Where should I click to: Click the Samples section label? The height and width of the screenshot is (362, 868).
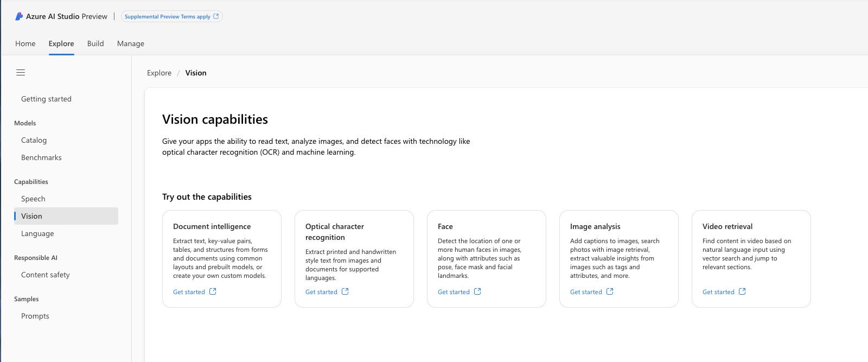(27, 299)
